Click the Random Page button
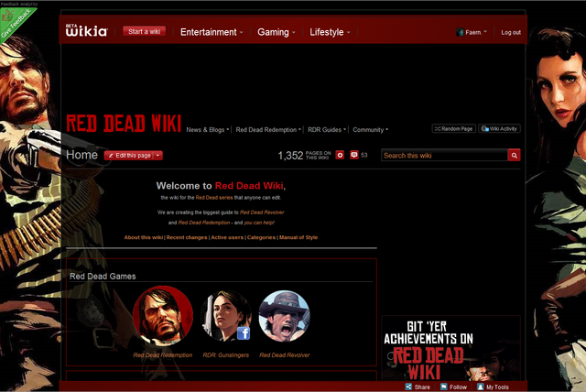Screen dimensions: 586x392 tap(454, 128)
